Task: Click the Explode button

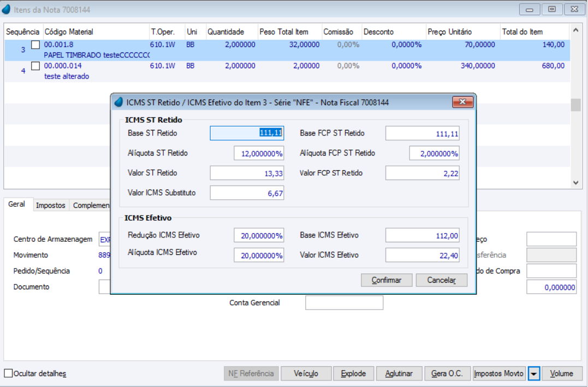Action: [353, 373]
